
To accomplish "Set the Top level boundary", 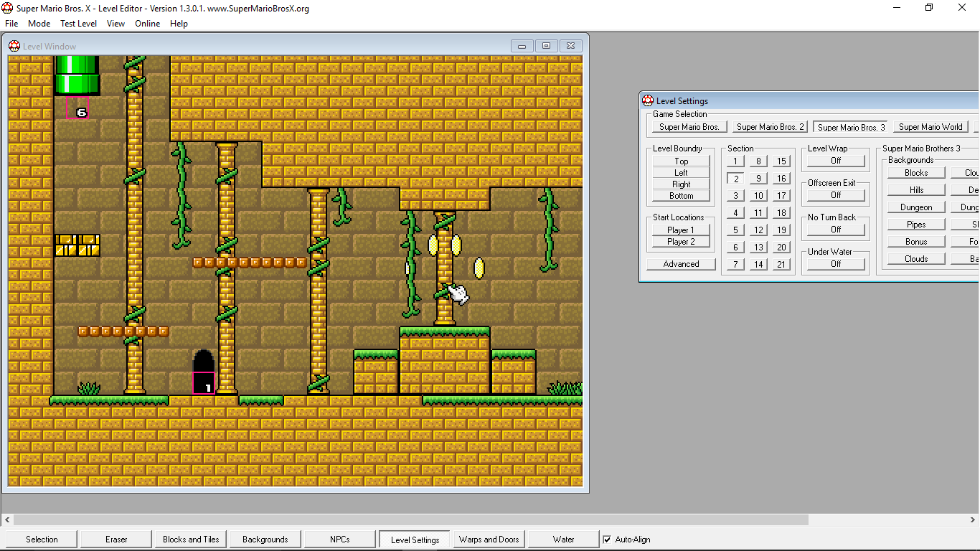I will [682, 161].
